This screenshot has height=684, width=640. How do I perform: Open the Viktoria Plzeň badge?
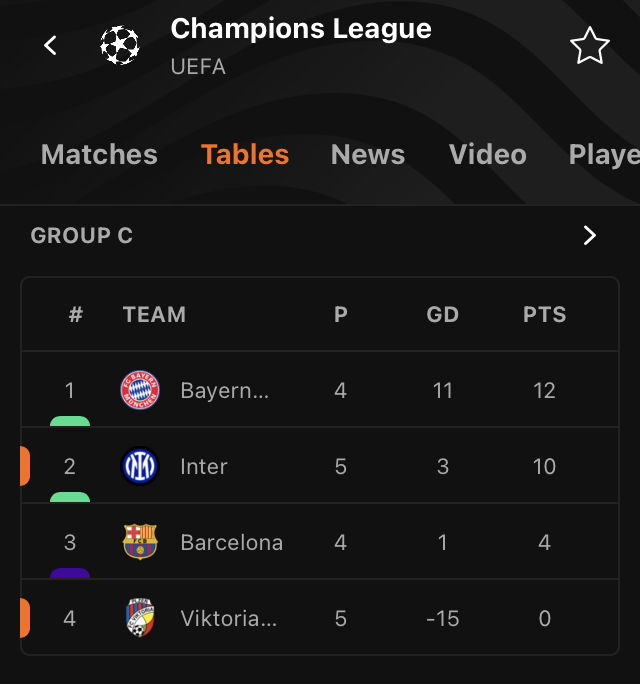point(140,618)
